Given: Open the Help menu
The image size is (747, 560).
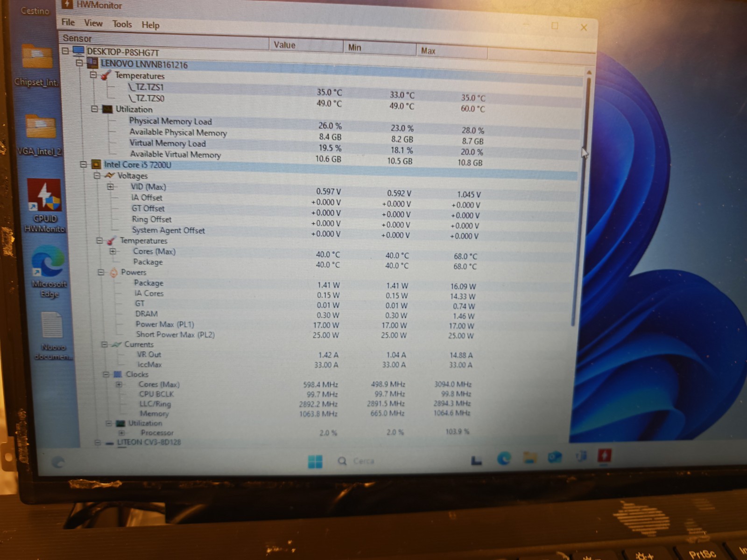Looking at the screenshot, I should [150, 25].
